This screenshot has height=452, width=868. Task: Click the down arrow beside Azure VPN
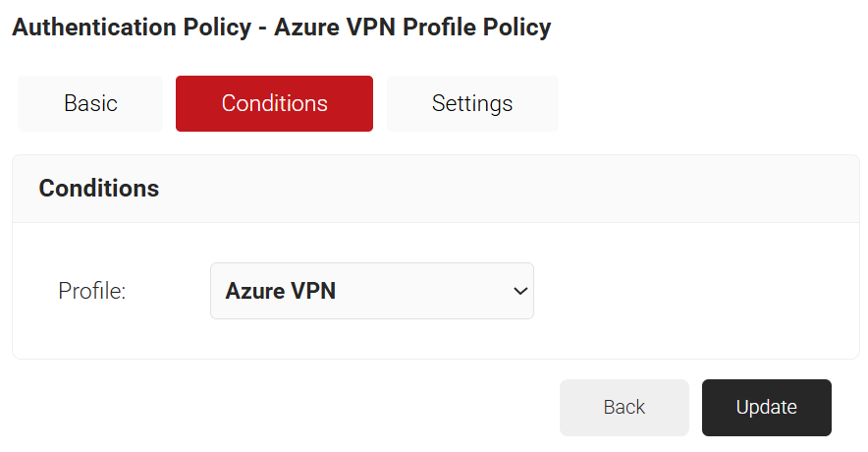point(520,291)
